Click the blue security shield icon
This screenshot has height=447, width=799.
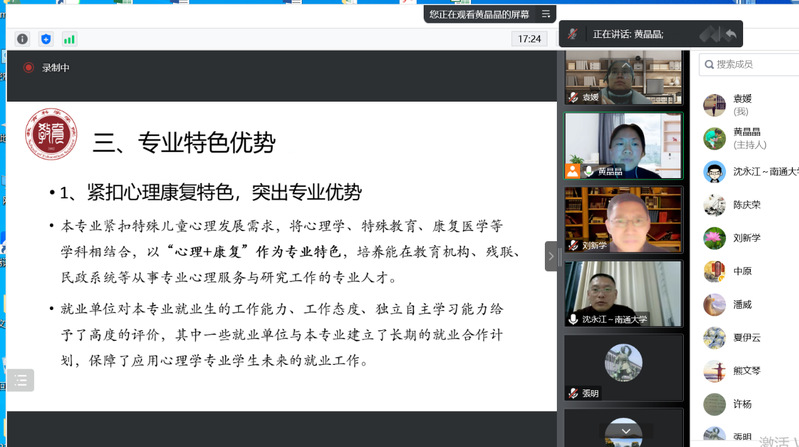click(x=46, y=39)
